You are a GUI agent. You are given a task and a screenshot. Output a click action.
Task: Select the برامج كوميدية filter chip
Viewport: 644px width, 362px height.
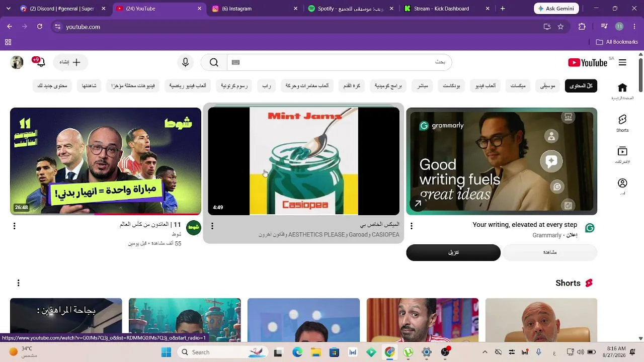tap(388, 86)
